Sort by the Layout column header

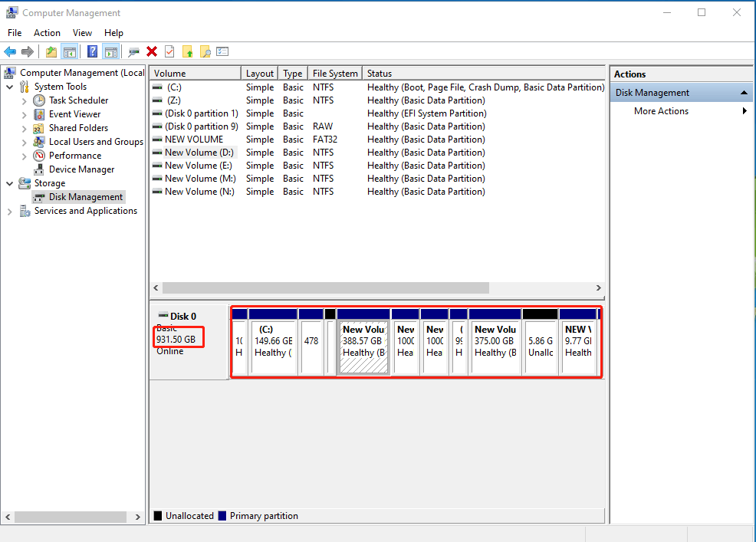point(259,74)
